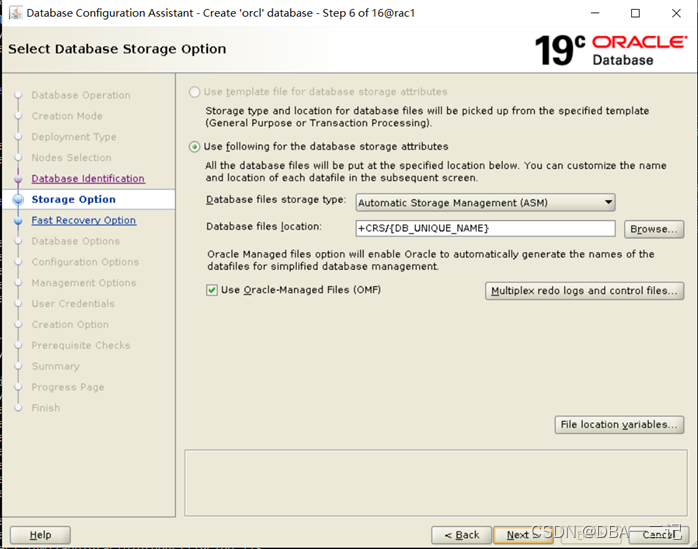Open Database files storage type dropdown
Image resolution: width=698 pixels, height=549 pixels.
click(485, 203)
